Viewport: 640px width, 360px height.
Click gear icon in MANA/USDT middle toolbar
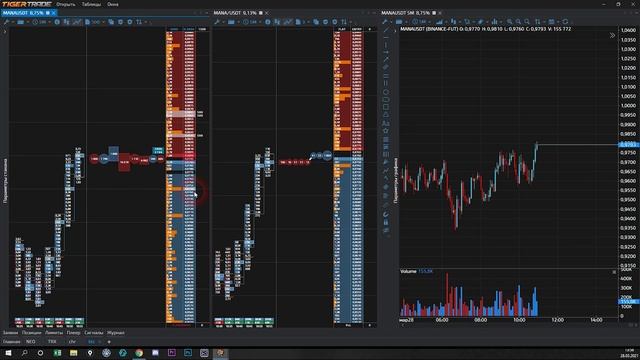[335, 22]
